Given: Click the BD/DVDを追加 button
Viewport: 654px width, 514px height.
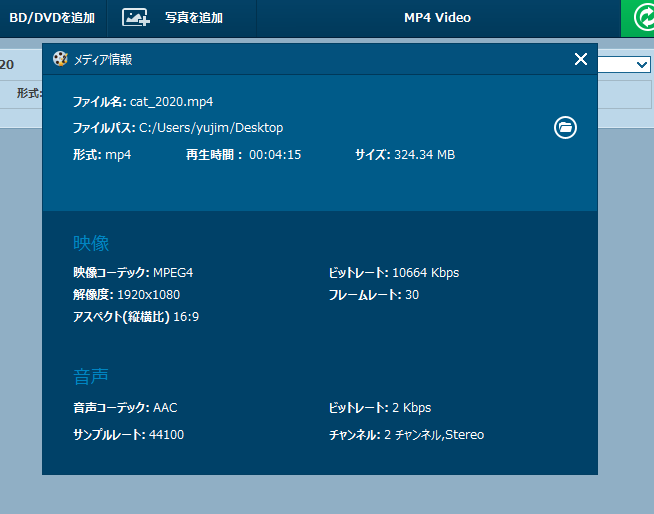Looking at the screenshot, I should point(52,18).
